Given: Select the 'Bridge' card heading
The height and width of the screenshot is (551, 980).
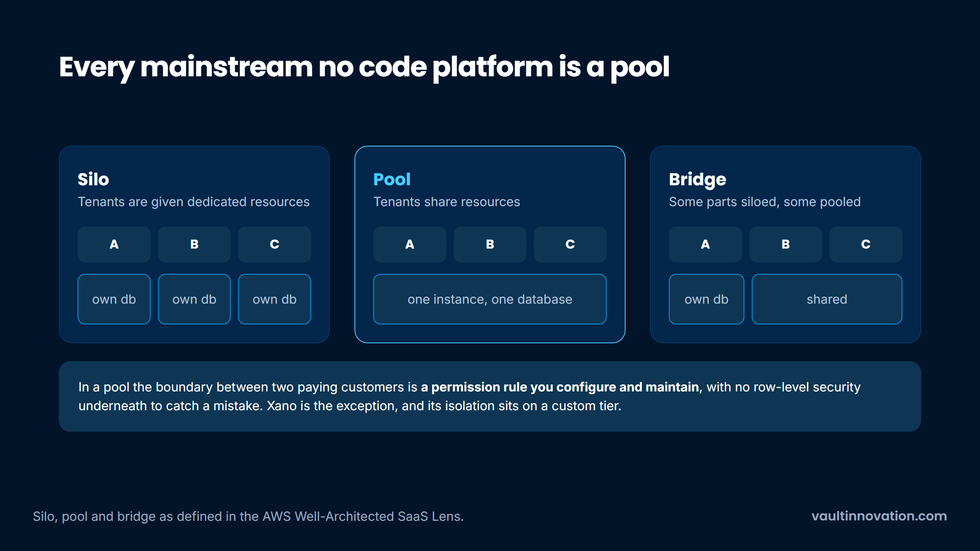Looking at the screenshot, I should click(697, 180).
